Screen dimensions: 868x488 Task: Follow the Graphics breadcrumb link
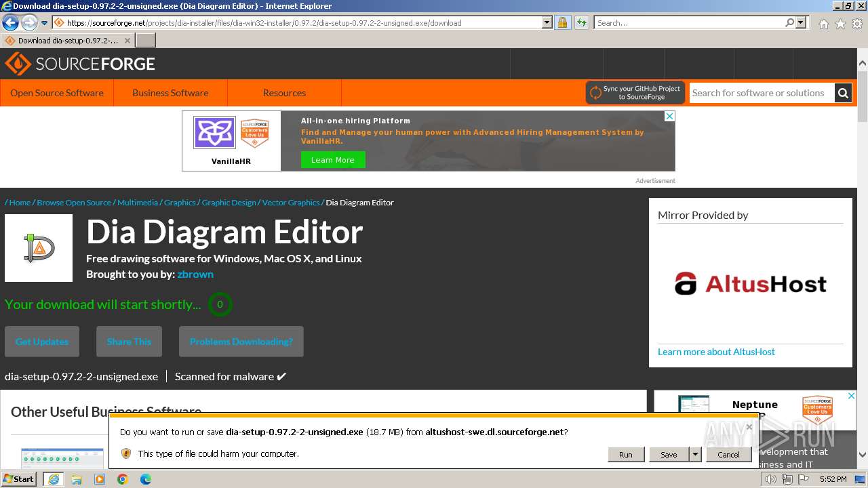pyautogui.click(x=180, y=203)
